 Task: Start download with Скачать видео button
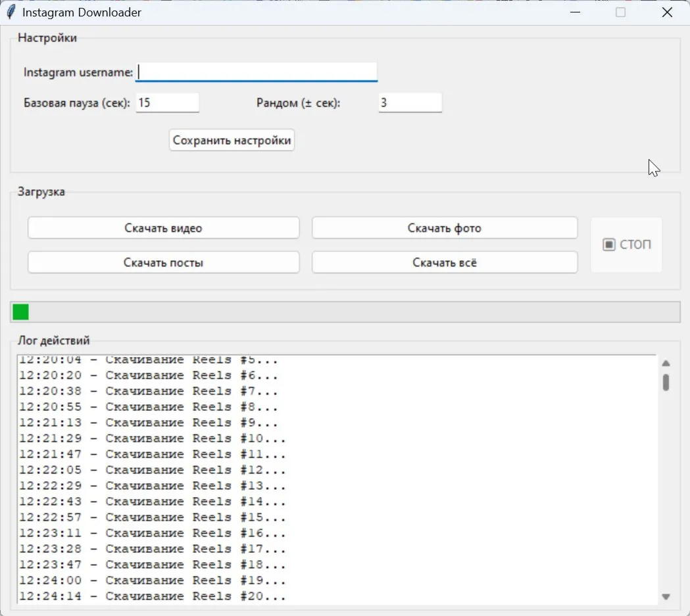tap(163, 228)
